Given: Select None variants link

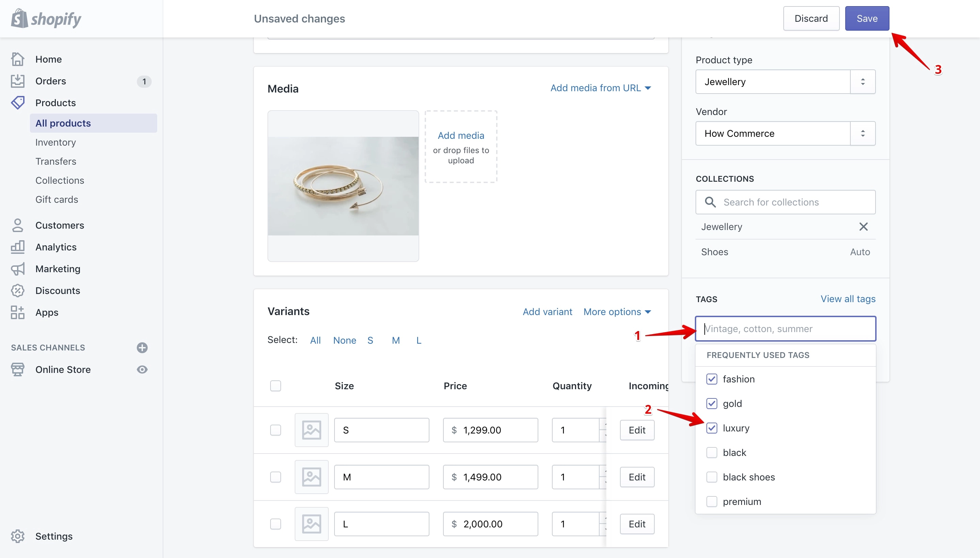Looking at the screenshot, I should (x=345, y=340).
